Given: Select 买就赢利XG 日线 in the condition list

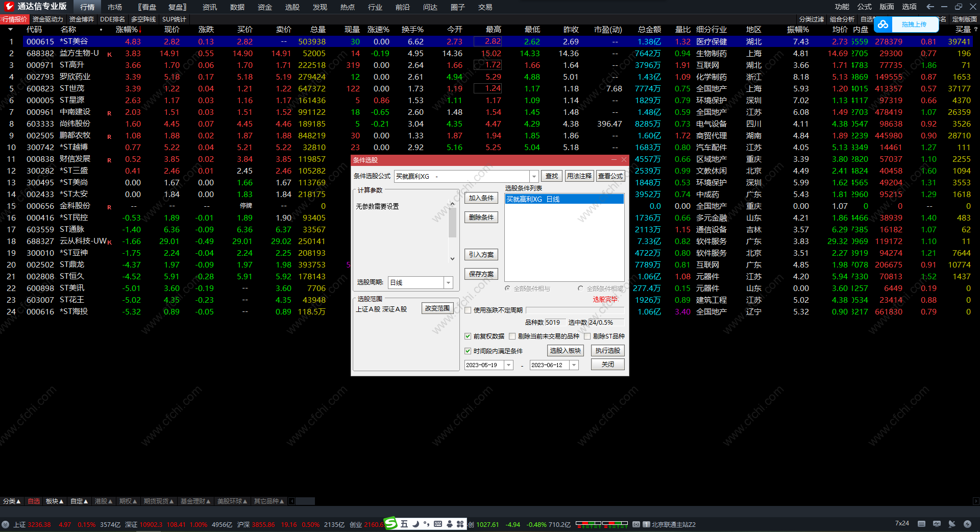Looking at the screenshot, I should pyautogui.click(x=563, y=199).
